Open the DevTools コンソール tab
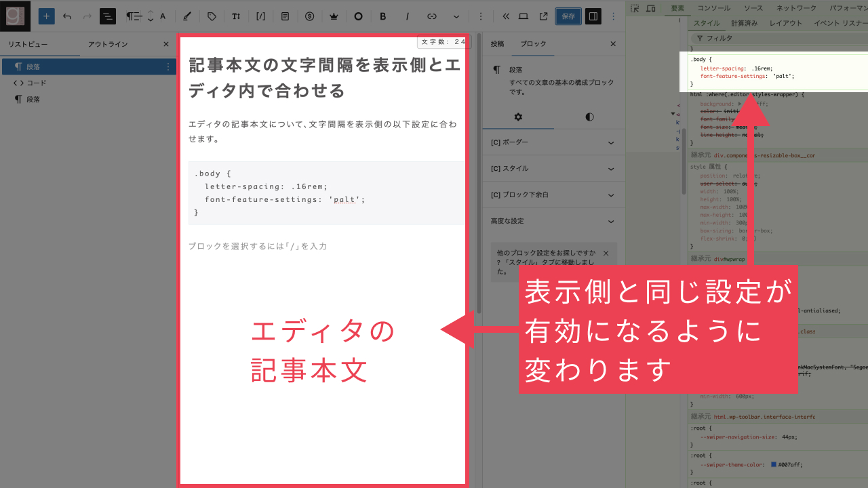This screenshot has width=868, height=488. pos(714,8)
